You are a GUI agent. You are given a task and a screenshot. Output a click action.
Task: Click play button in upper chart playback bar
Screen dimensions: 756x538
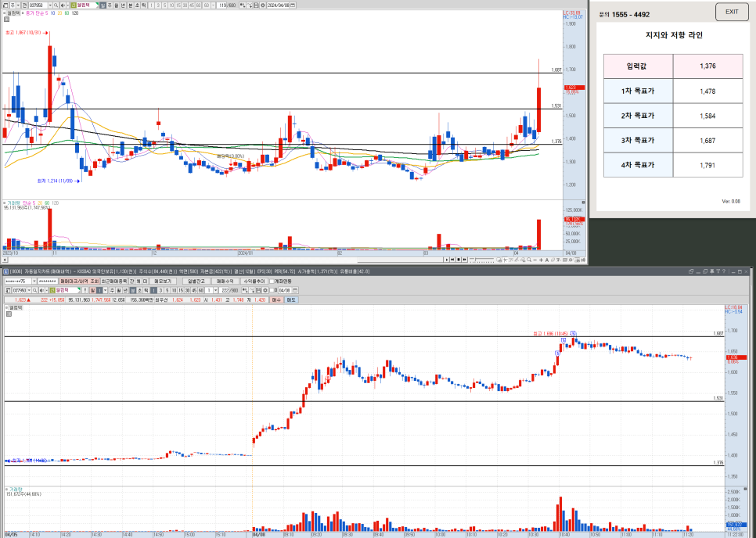[x=446, y=260]
